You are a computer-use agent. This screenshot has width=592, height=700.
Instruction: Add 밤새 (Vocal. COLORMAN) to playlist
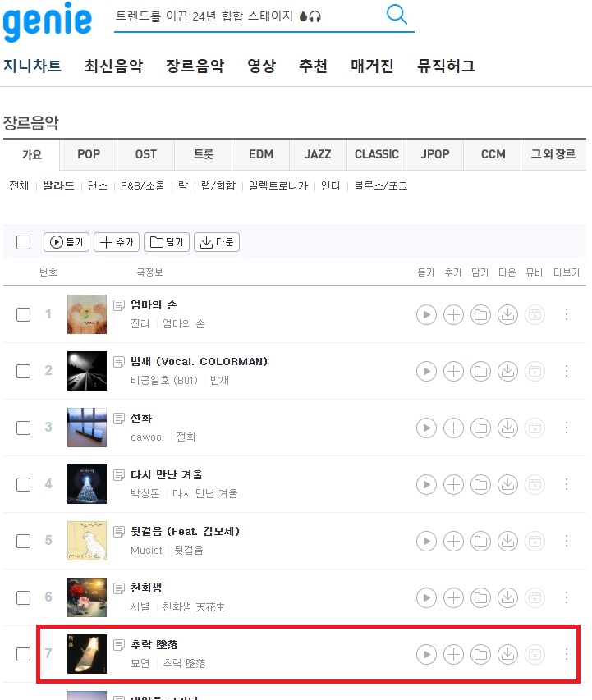pyautogui.click(x=453, y=372)
